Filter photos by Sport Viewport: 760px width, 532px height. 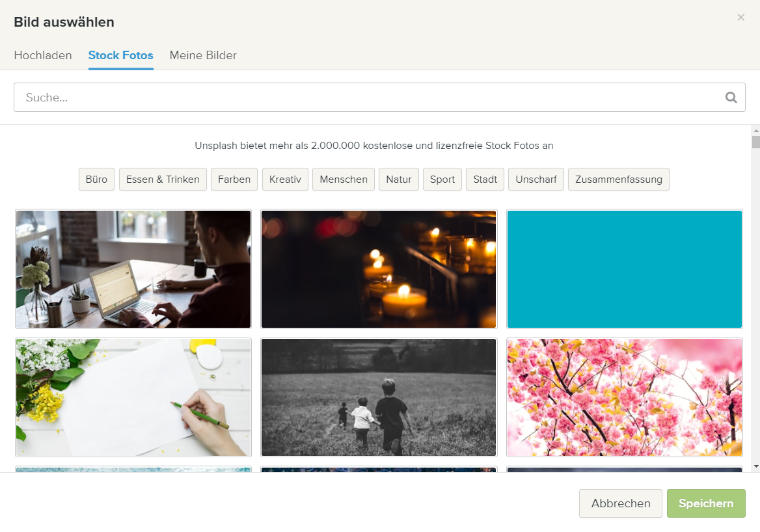(442, 180)
